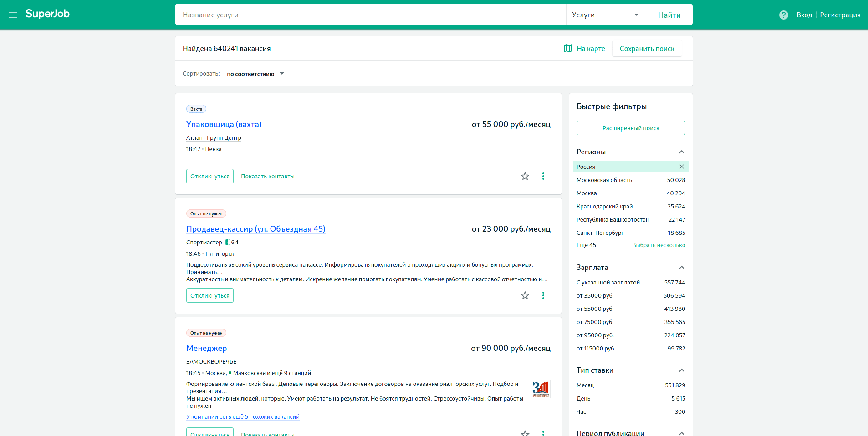Open the sort order dropdown

click(x=255, y=74)
